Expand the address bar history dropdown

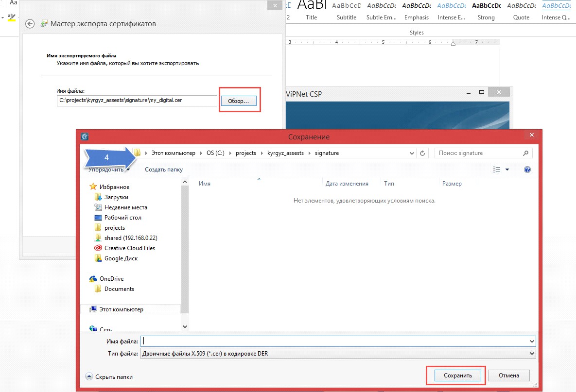pos(412,153)
